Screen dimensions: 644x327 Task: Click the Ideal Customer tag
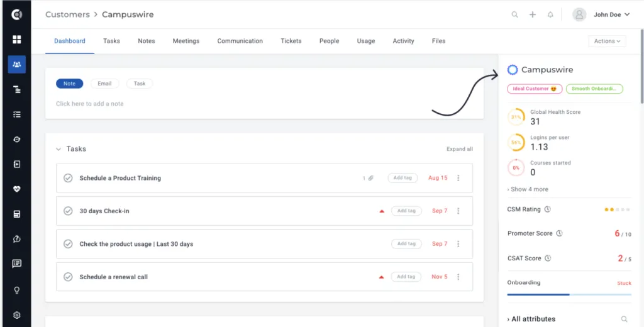(x=535, y=89)
